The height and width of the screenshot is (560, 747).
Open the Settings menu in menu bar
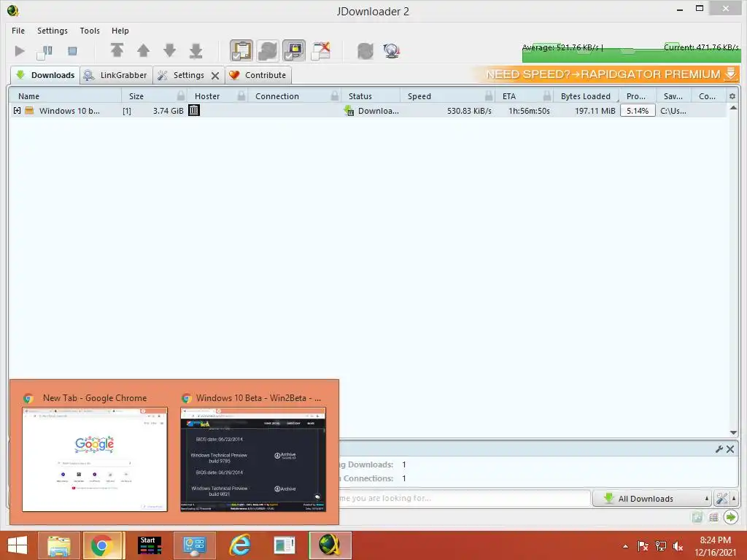[x=53, y=31]
